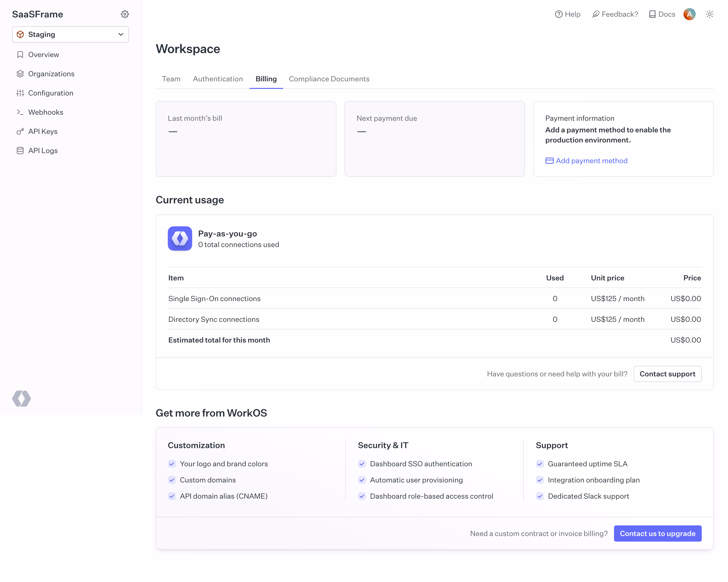Click Contact us to upgrade button
This screenshot has width=728, height=582.
(x=657, y=533)
